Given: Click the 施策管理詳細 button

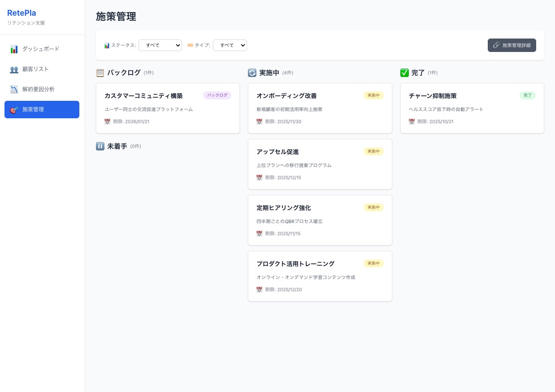Looking at the screenshot, I should pos(512,45).
